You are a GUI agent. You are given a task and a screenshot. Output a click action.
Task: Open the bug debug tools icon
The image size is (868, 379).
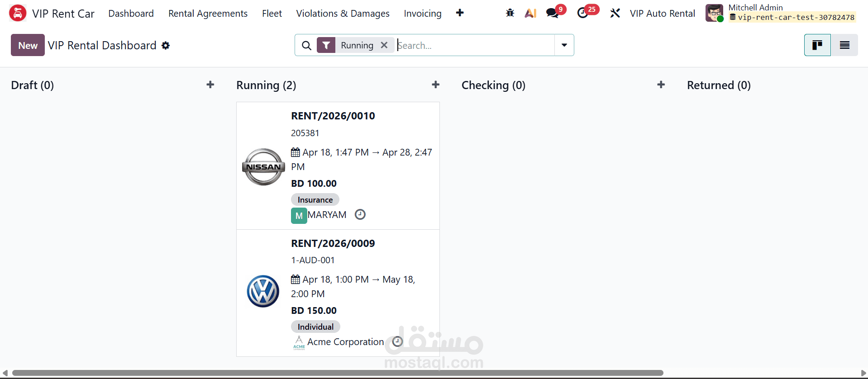tap(510, 13)
